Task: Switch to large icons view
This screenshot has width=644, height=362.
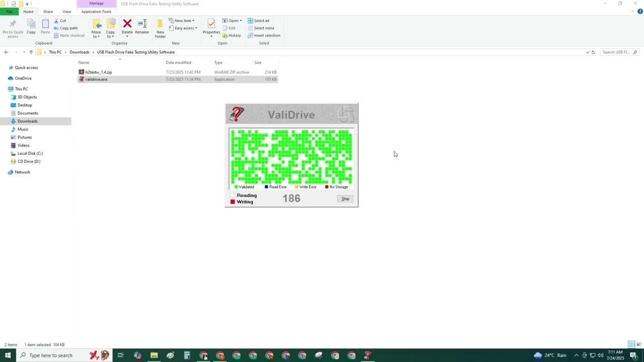Action: coord(639,344)
